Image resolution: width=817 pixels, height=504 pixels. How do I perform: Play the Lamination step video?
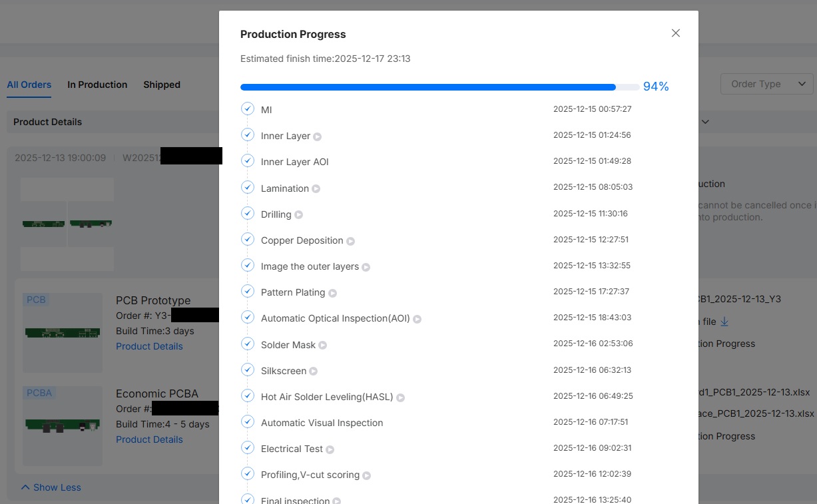pyautogui.click(x=316, y=189)
